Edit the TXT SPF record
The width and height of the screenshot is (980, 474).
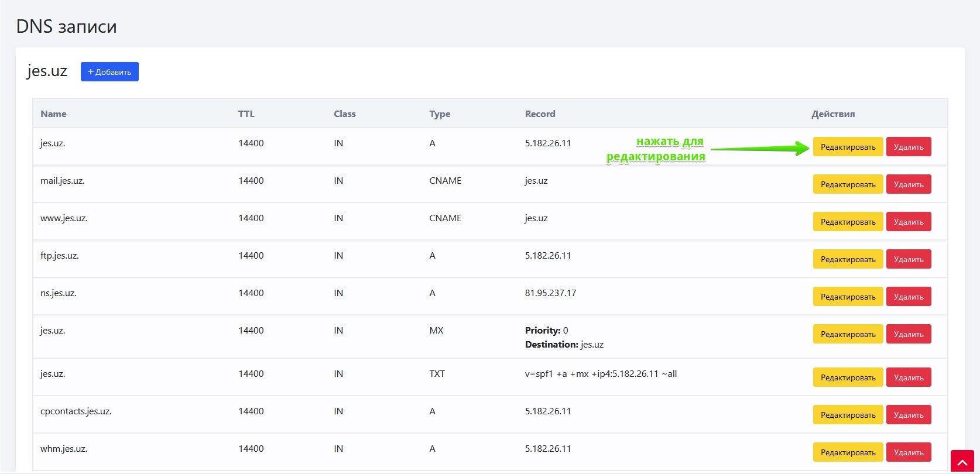coord(847,377)
